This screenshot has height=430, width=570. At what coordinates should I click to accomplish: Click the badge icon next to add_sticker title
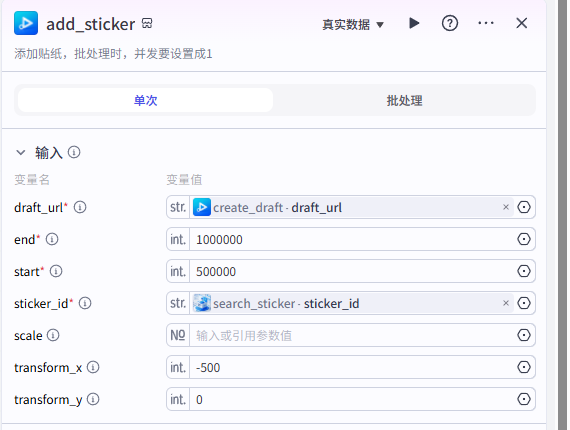(x=147, y=23)
